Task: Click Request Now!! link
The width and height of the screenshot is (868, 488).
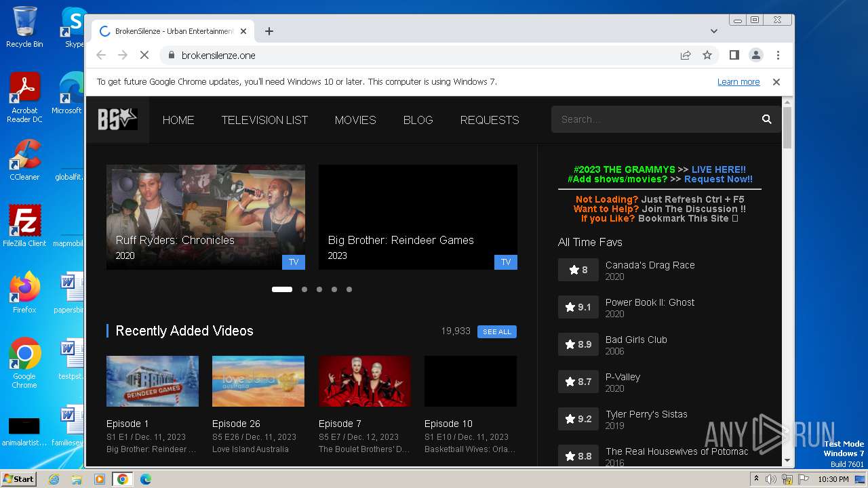Action: (718, 179)
